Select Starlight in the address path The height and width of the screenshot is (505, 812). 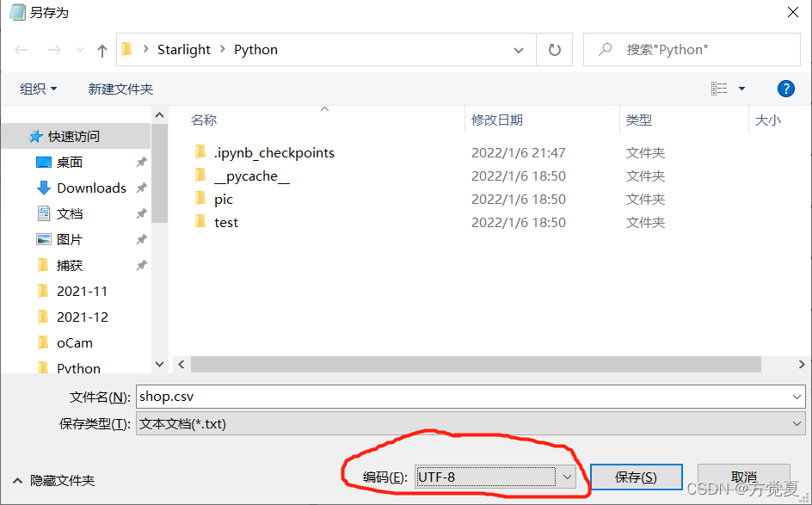(x=184, y=50)
